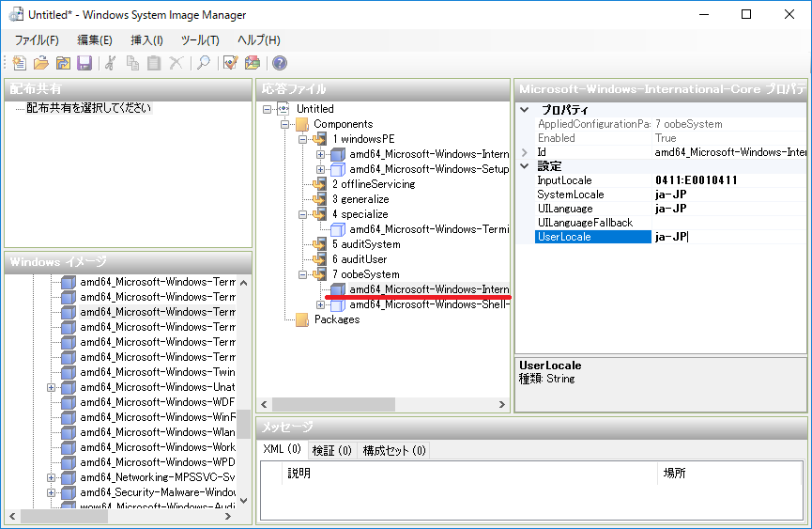Click the Open Answer File folder icon
Screen dimensions: 812x529
(41, 63)
